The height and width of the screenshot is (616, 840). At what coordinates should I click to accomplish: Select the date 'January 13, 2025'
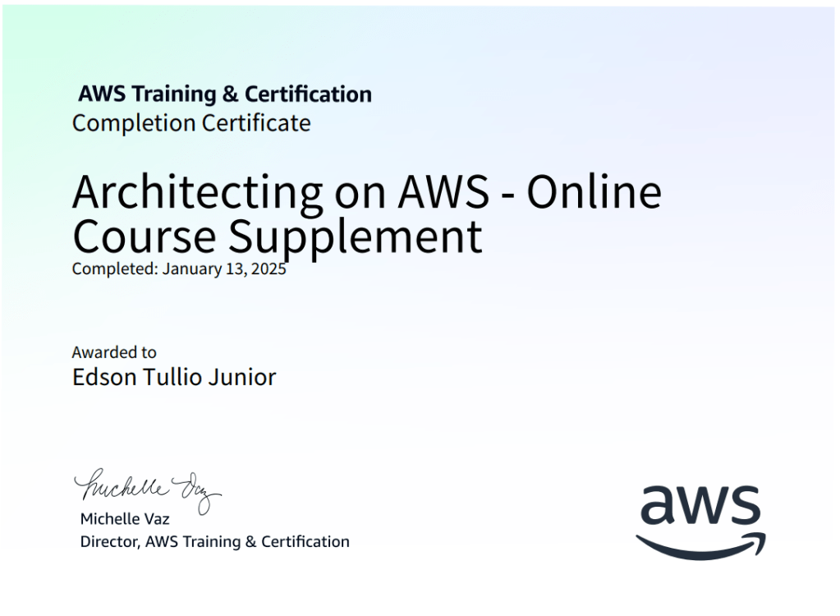224,269
